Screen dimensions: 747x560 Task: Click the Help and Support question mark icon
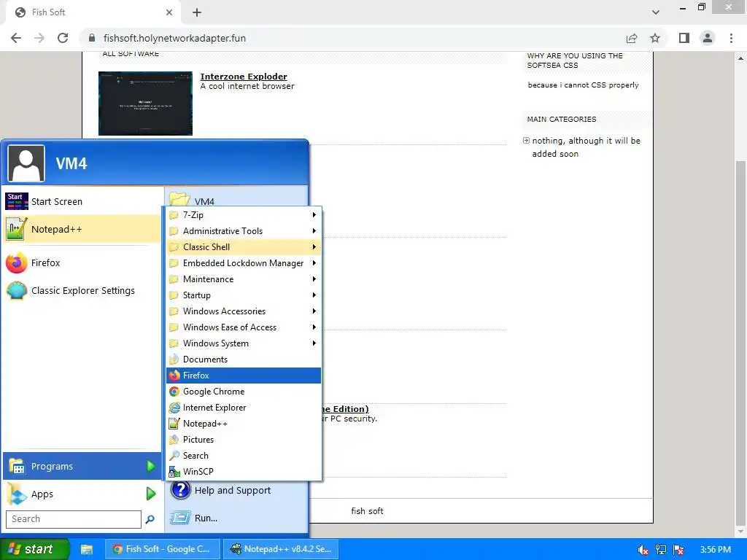(181, 490)
